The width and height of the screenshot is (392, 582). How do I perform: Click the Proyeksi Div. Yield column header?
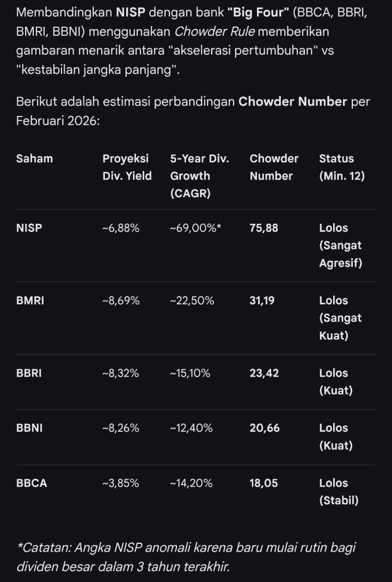[x=127, y=167]
